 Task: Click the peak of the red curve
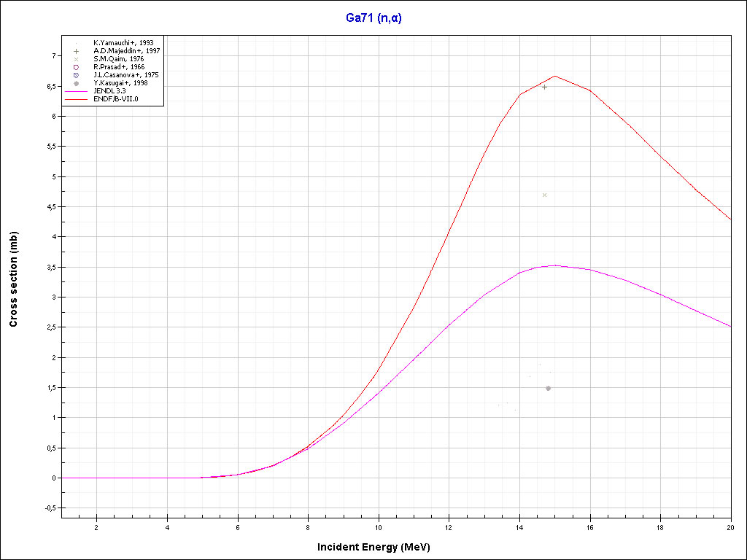[x=555, y=76]
